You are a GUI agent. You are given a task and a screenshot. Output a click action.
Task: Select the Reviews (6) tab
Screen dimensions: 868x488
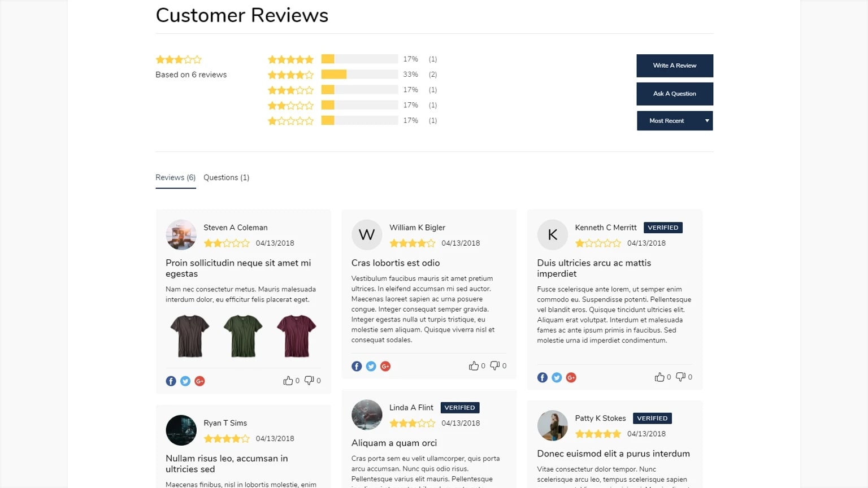click(x=175, y=177)
